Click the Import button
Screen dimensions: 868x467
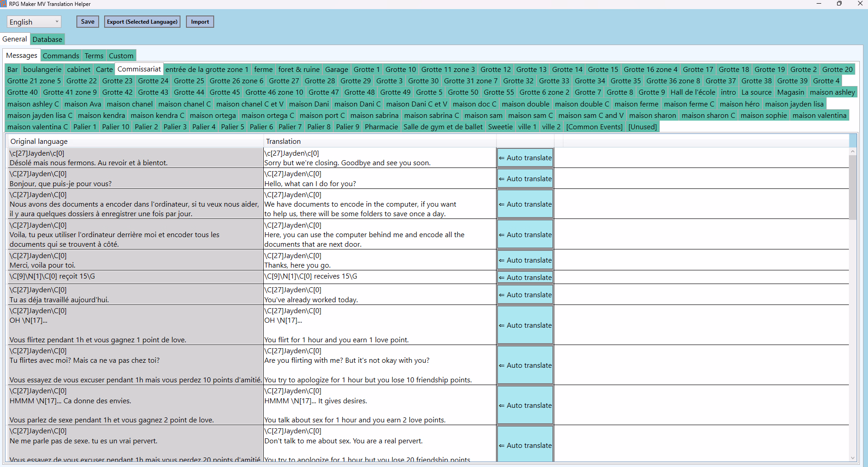pos(200,22)
